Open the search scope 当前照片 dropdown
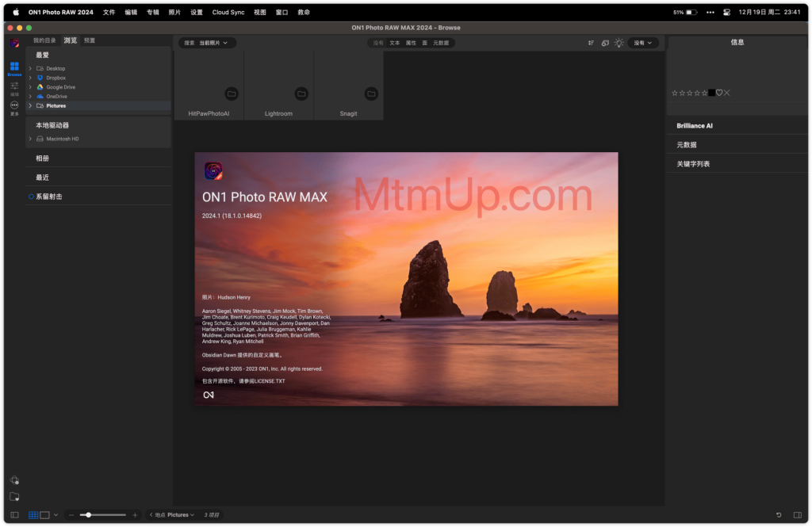Screen dimensions: 812x527 click(213, 43)
